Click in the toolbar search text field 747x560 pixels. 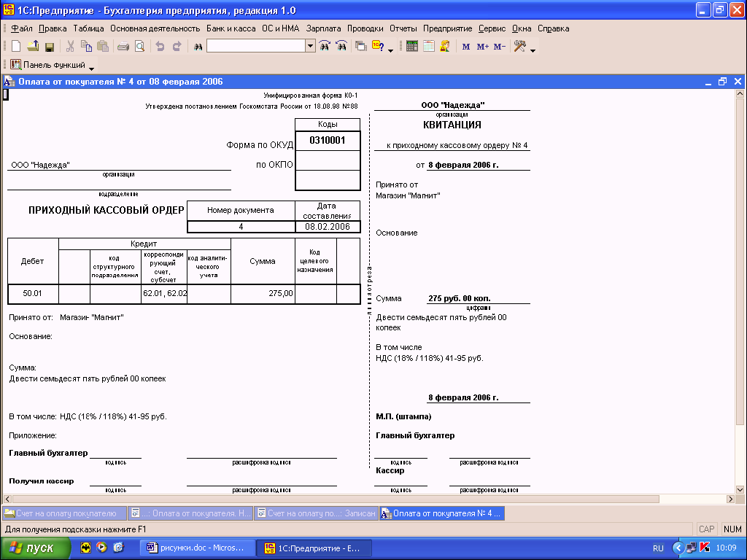[x=255, y=46]
